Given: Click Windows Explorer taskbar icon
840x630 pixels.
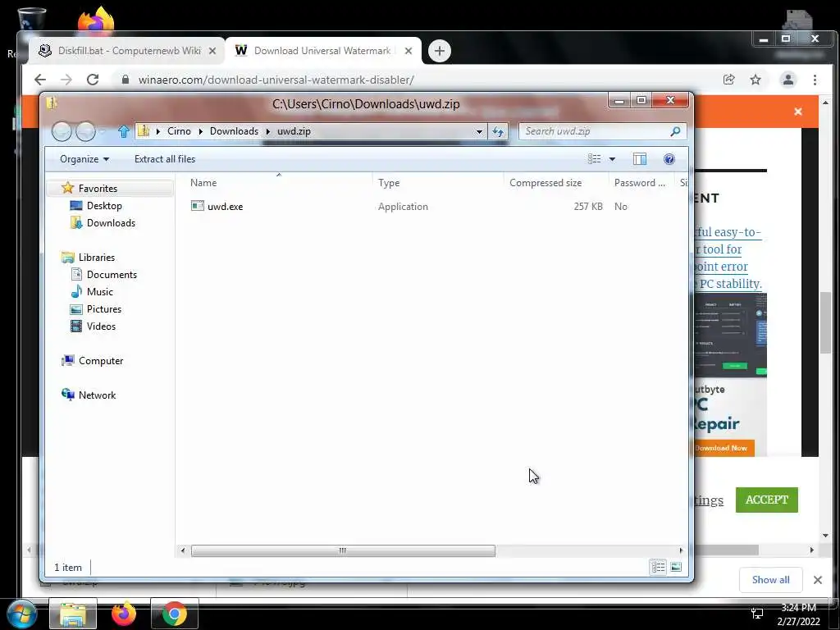Looking at the screenshot, I should (73, 614).
